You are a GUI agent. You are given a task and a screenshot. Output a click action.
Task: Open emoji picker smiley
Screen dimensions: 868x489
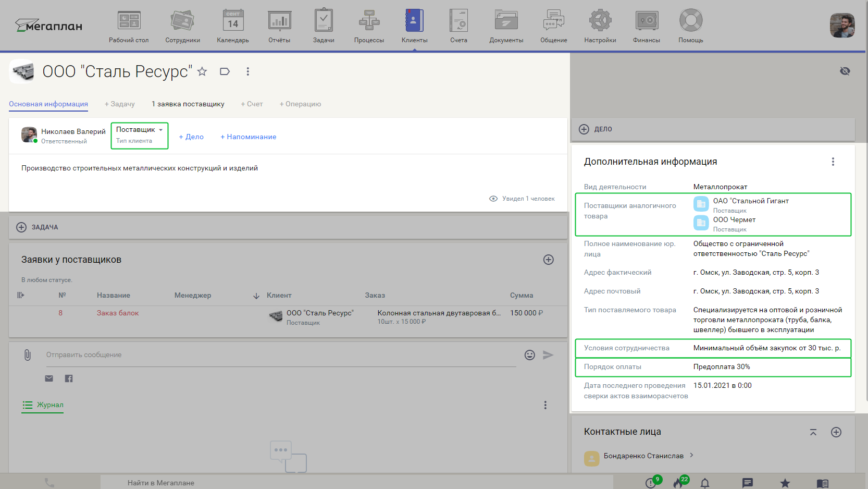click(530, 355)
